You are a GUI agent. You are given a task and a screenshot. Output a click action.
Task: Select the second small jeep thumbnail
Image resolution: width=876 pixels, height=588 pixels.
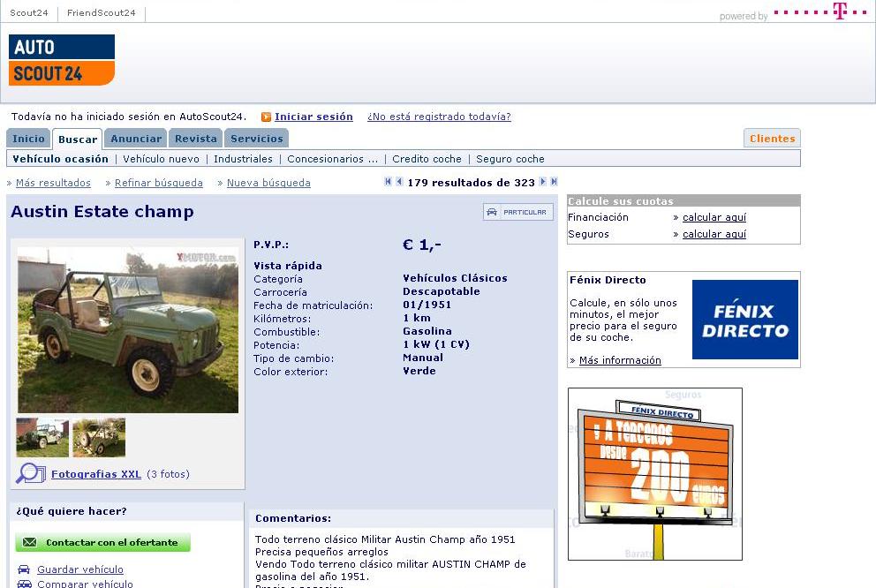[x=99, y=437]
